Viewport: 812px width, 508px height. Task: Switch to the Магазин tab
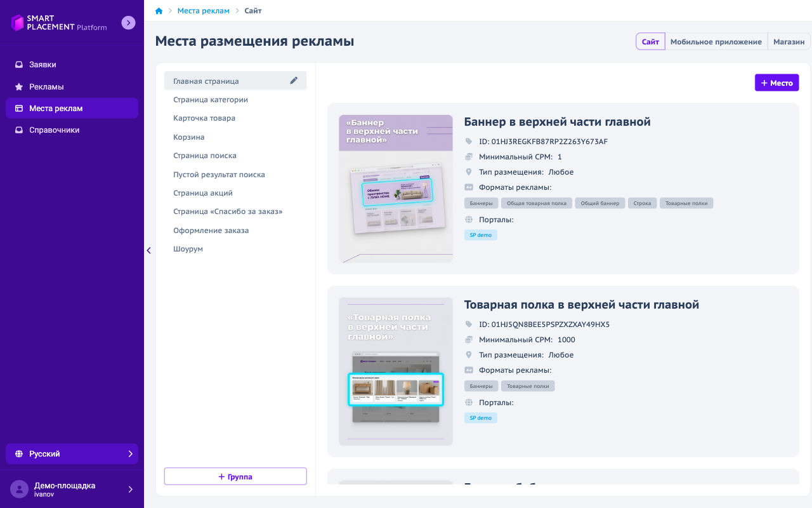[789, 42]
